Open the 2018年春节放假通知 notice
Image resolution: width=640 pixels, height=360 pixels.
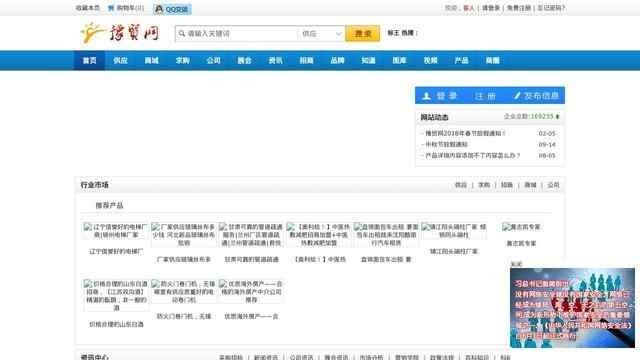point(465,133)
